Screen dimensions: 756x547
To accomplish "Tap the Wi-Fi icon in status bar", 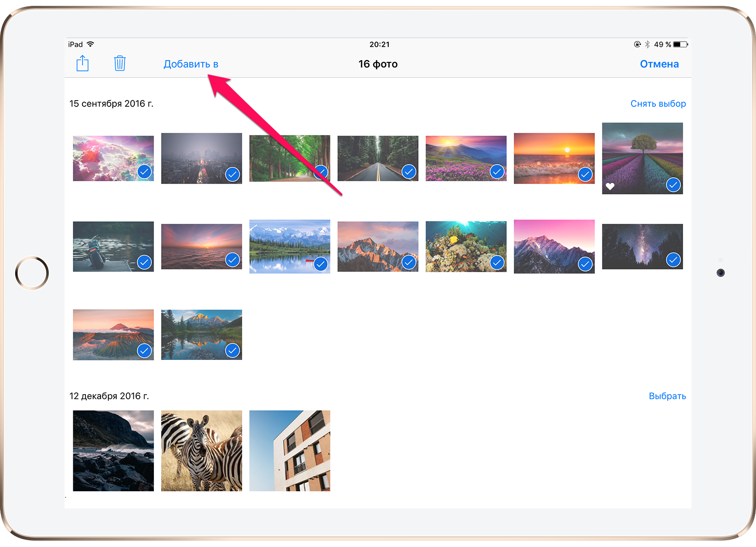I will click(x=90, y=44).
